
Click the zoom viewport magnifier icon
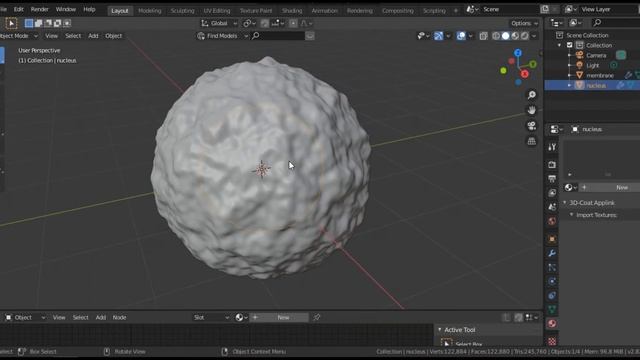pos(531,95)
